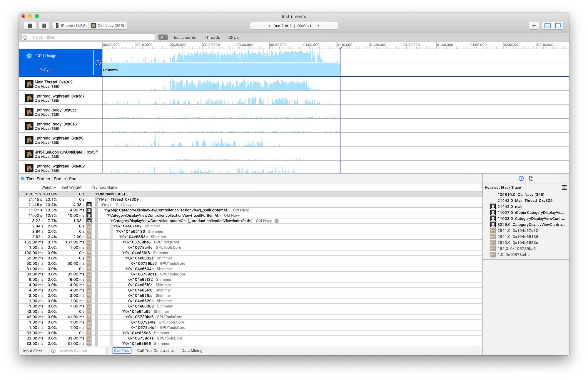Screen dimensions: 588x380
Task: Collapse the 0x104e67e82 Shimmer row
Action: pos(115,226)
